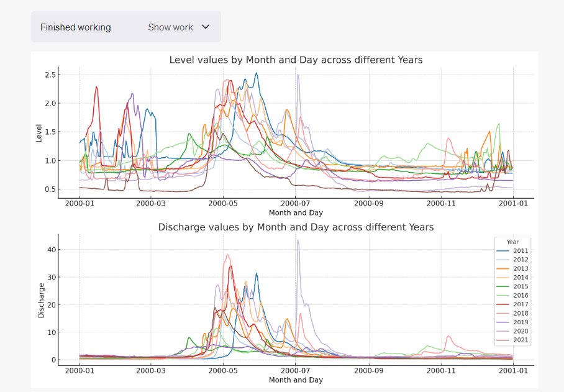564x392 pixels.
Task: Click the Show work text label
Action: [170, 27]
